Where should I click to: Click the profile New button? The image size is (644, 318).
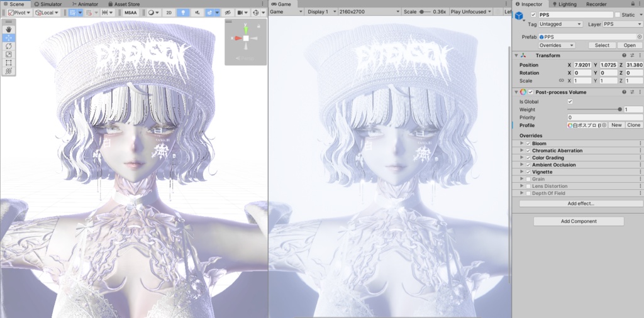(616, 125)
